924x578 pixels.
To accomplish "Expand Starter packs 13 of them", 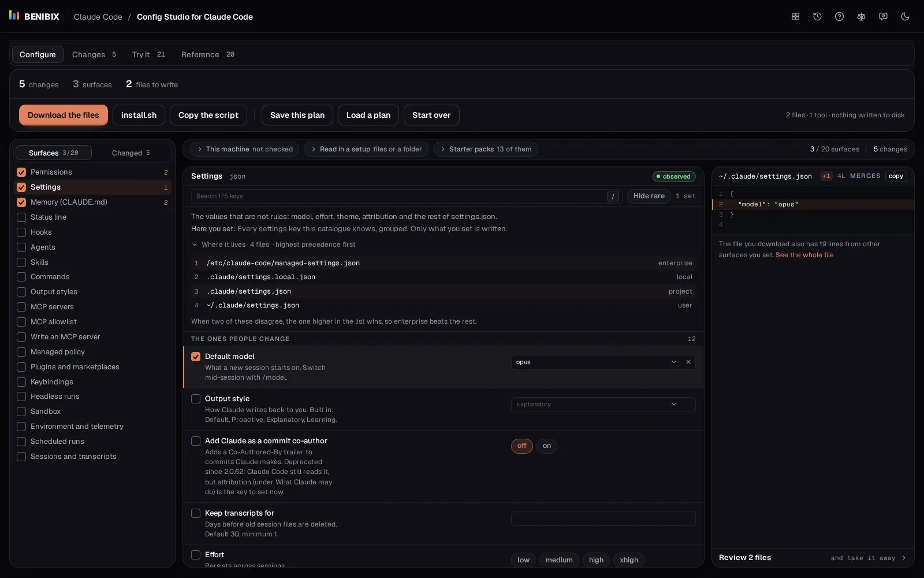I will pyautogui.click(x=486, y=149).
